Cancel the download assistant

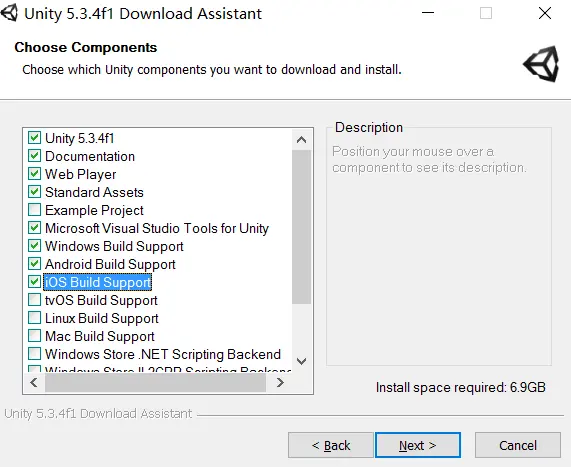517,445
